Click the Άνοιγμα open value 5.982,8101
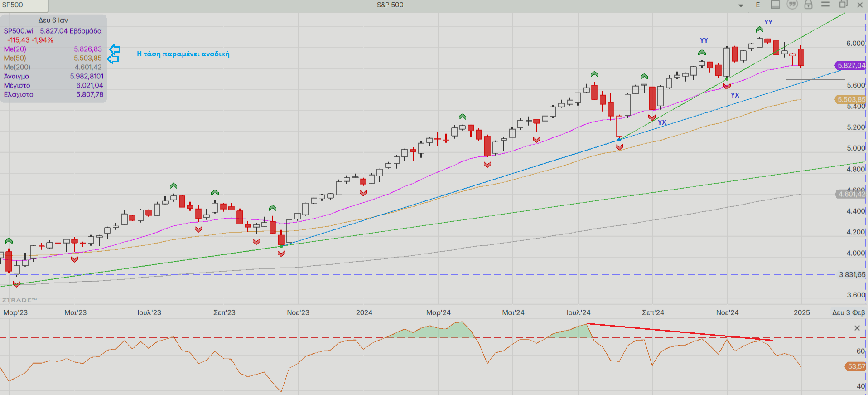 click(x=87, y=76)
